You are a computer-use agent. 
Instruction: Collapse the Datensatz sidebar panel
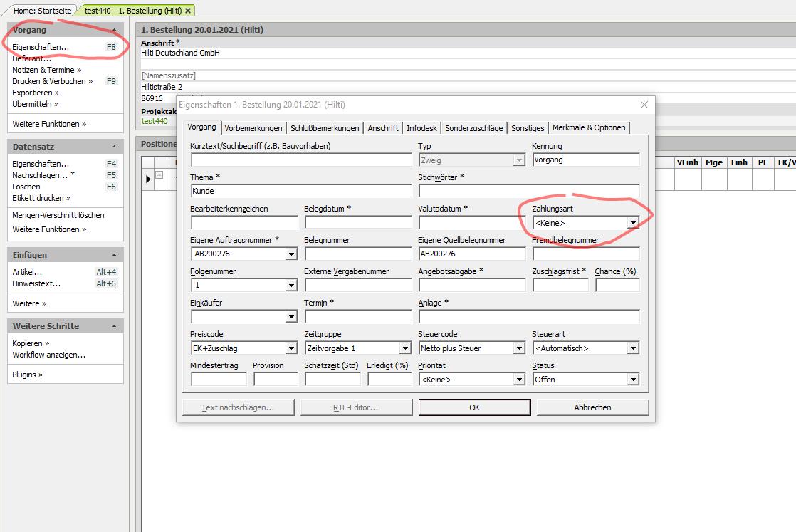click(x=115, y=146)
